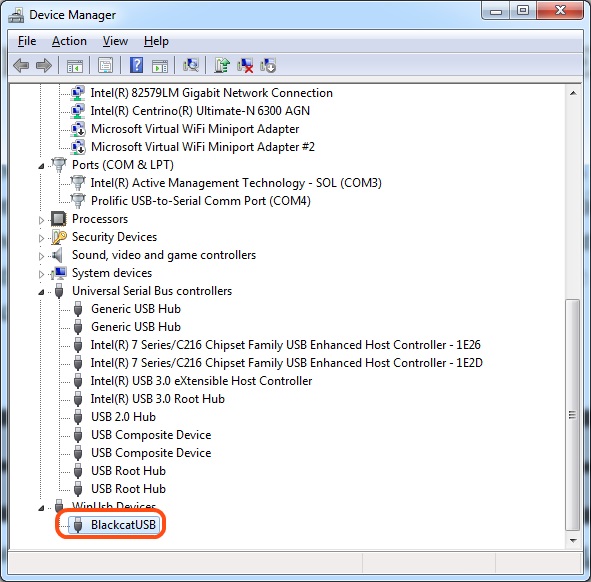Select the BlackcatUSB device
591x582 pixels.
coord(123,525)
